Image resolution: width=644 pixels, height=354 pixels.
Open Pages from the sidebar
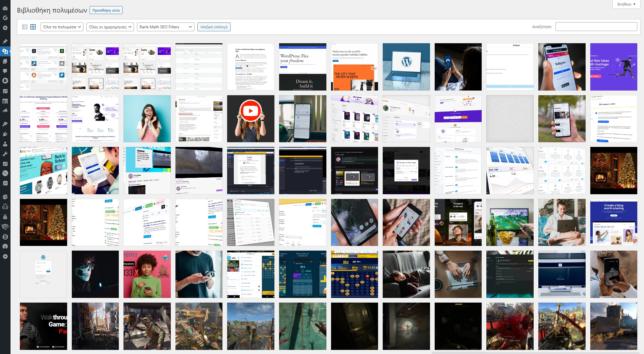click(x=5, y=61)
